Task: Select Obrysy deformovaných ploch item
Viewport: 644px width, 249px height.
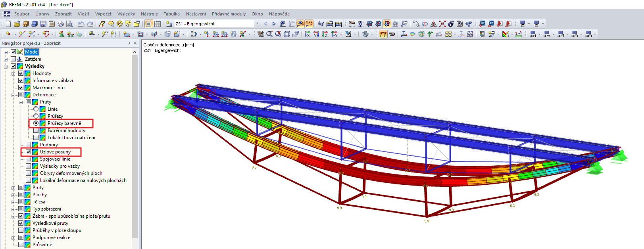Action: coord(71,173)
